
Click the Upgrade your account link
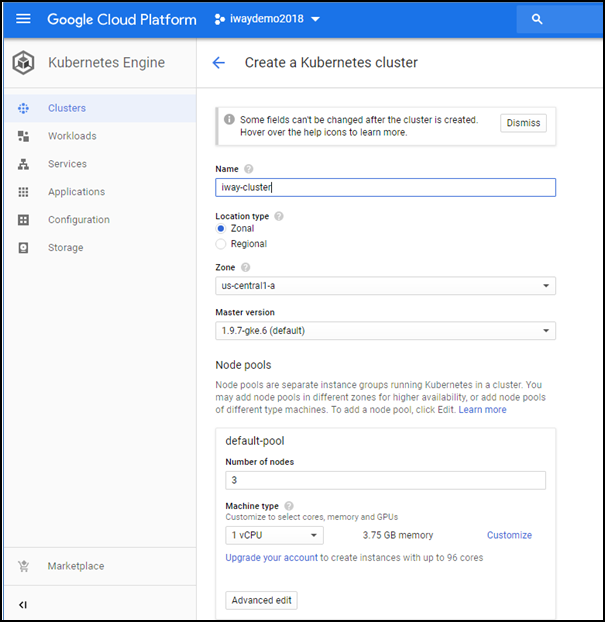pyautogui.click(x=271, y=557)
